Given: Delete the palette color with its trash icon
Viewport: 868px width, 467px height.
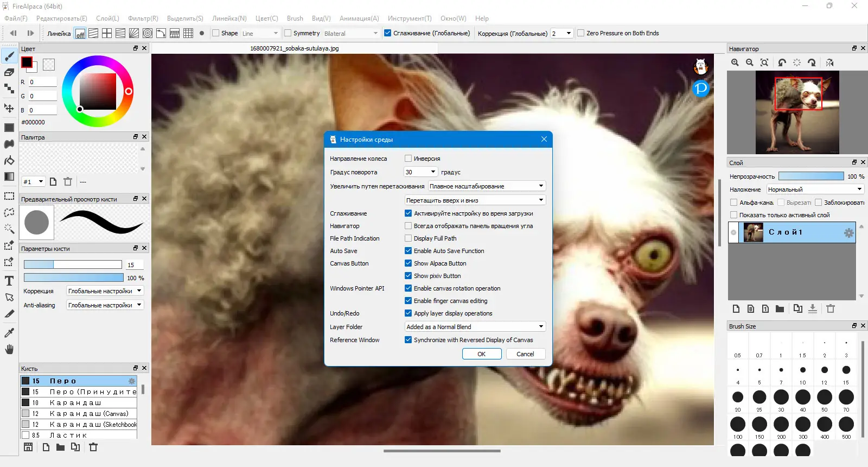Looking at the screenshot, I should pyautogui.click(x=68, y=181).
